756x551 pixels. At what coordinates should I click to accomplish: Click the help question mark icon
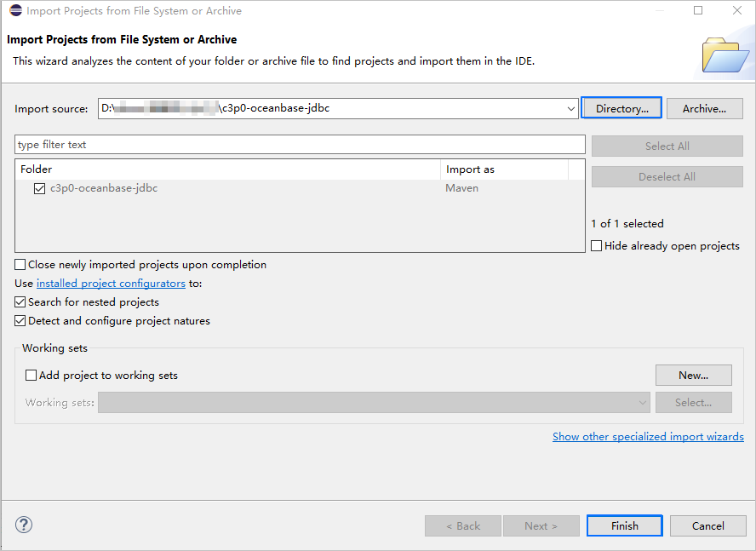coord(24,525)
